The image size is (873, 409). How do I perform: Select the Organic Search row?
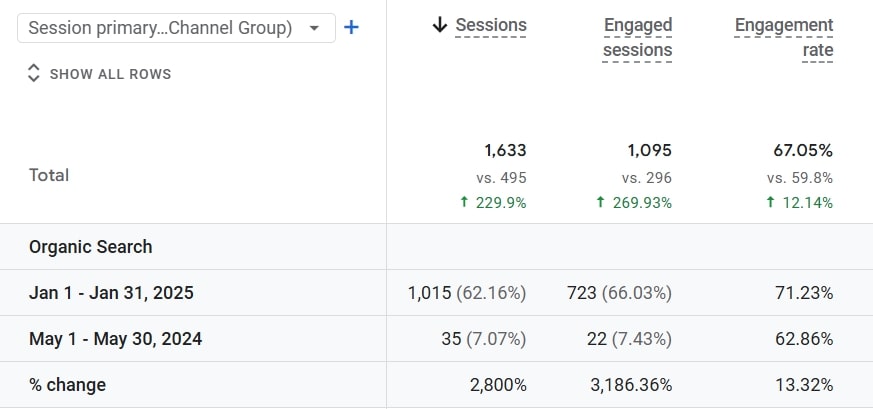[x=91, y=247]
